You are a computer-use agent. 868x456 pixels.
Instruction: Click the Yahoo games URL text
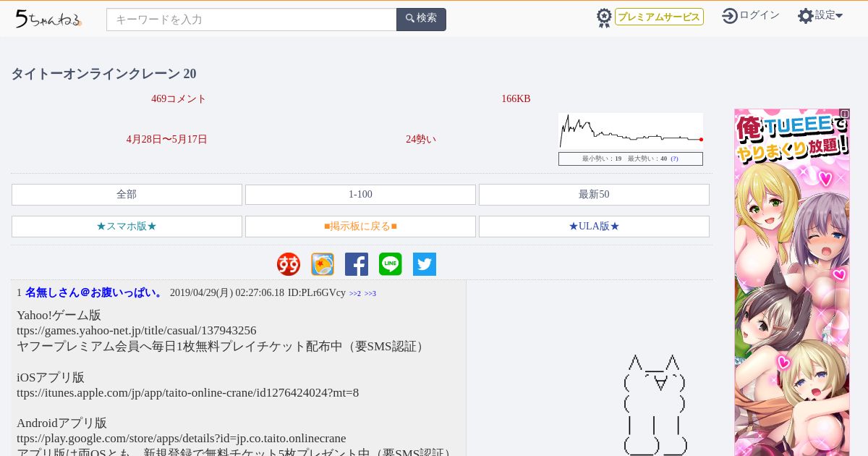[137, 331]
